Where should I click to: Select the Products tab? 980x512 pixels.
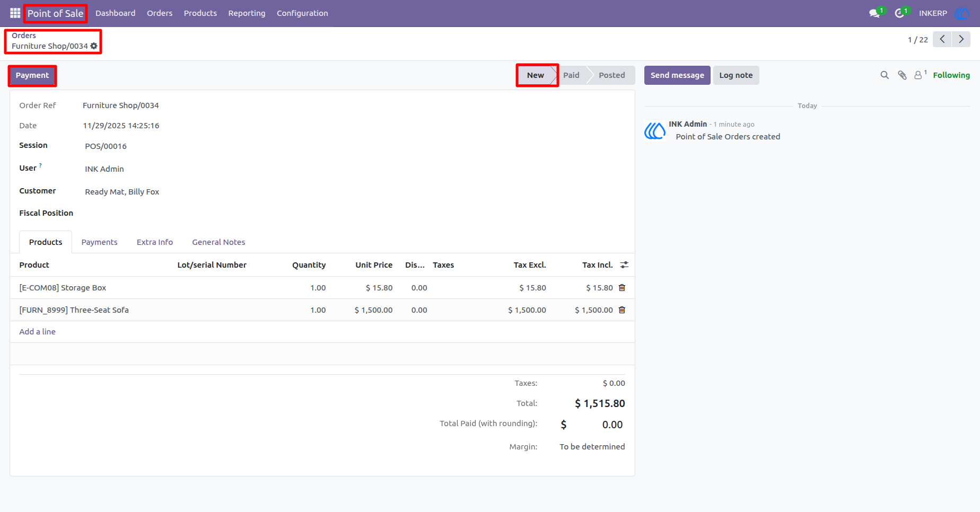click(46, 242)
